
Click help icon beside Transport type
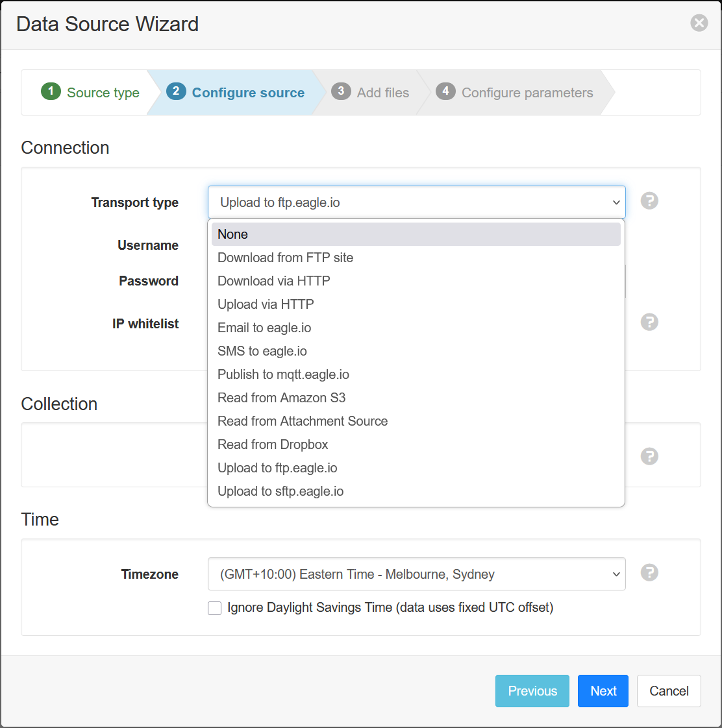coord(649,201)
